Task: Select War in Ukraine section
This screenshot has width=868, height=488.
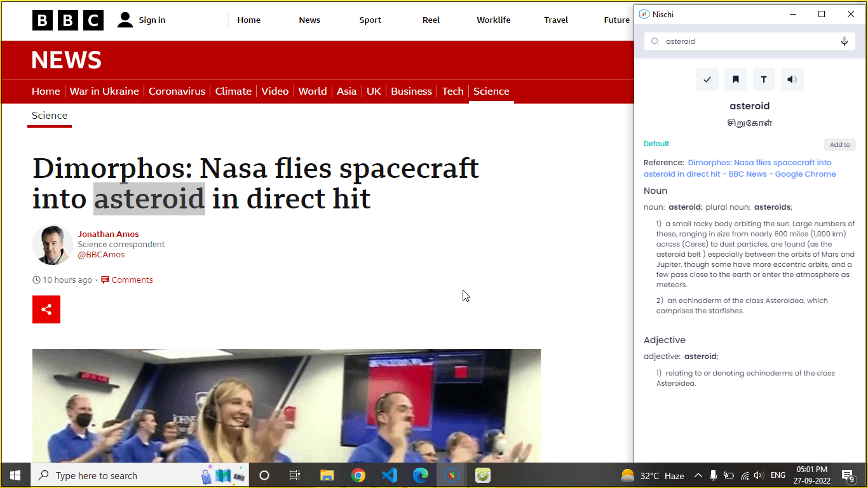Action: (104, 91)
